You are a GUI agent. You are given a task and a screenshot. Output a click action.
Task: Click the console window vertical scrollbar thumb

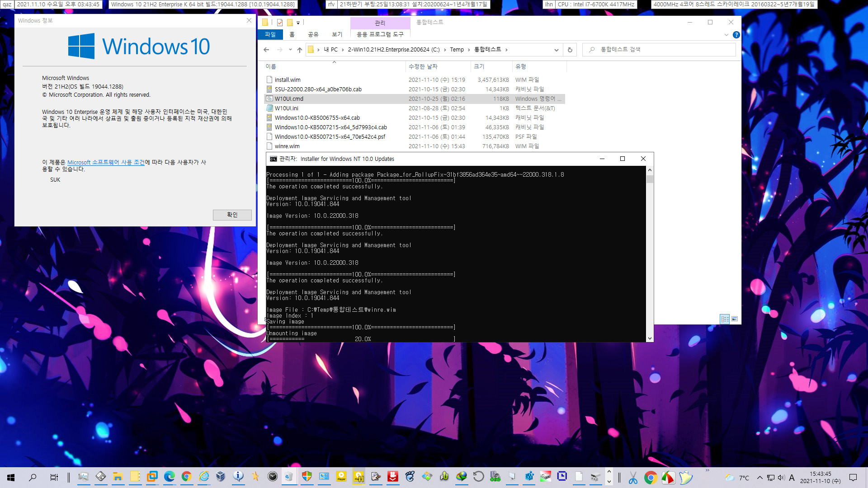coord(650,179)
